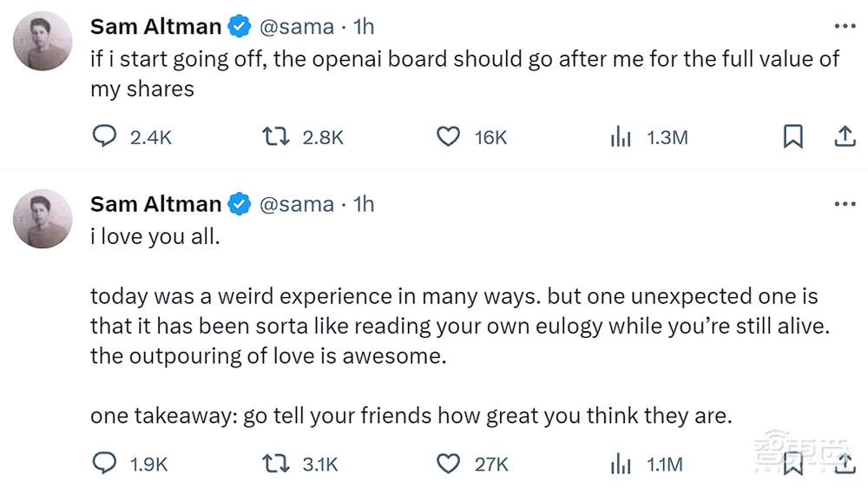The image size is (868, 489).
Task: View analytics of tweet with 1.3M views
Action: [x=620, y=137]
